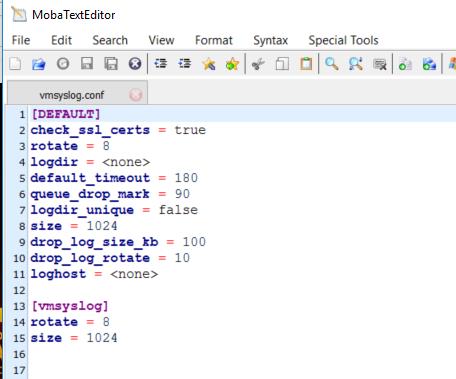Click the blue and green document icon

pos(429,64)
